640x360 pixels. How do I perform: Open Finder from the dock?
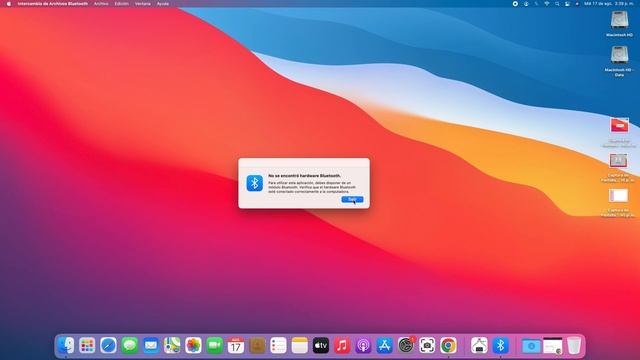coord(66,346)
